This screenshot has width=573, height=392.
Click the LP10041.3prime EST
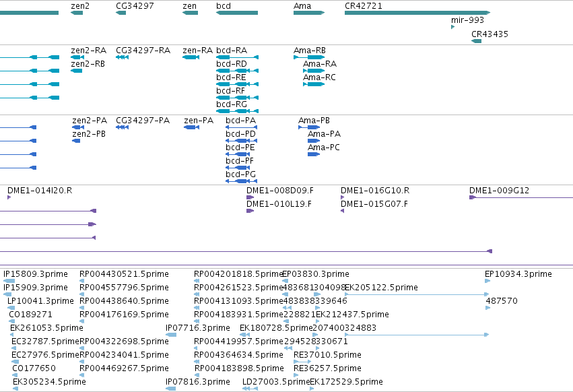(11, 308)
